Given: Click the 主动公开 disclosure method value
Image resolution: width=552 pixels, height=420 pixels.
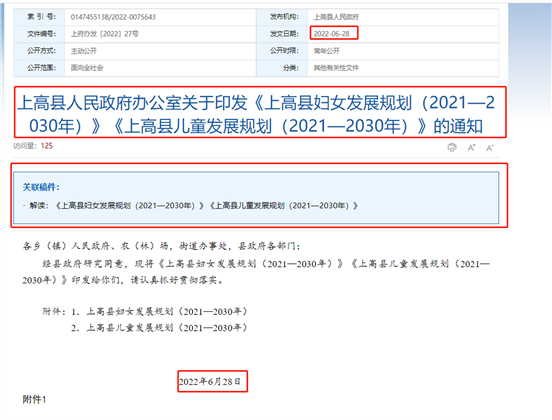Looking at the screenshot, I should (83, 51).
